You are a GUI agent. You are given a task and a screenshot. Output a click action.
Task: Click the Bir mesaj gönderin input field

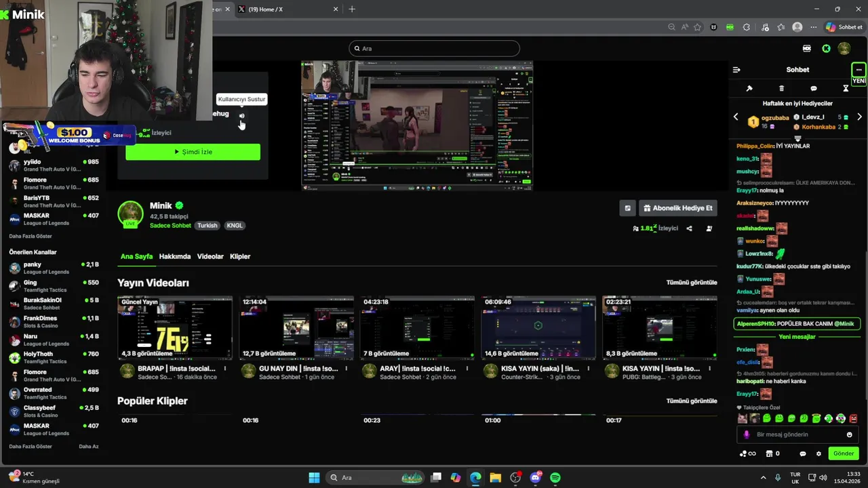click(797, 434)
